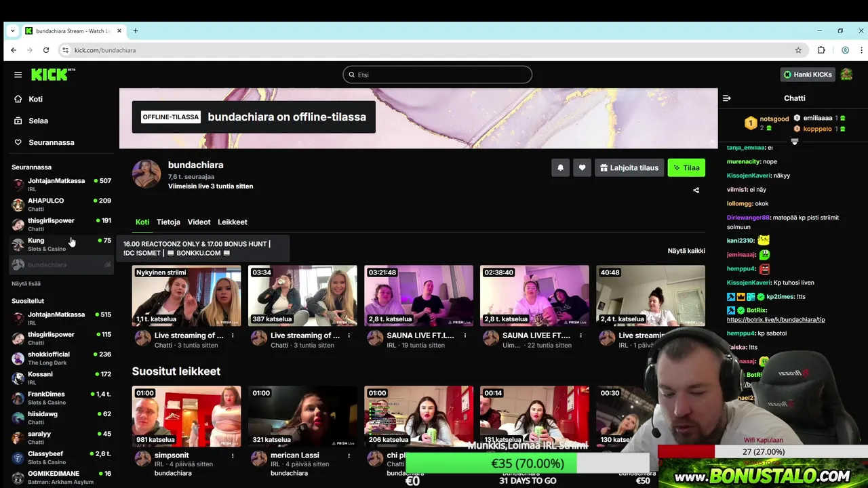Click the green Tilaa subscribe button
868x488 pixels.
point(686,167)
